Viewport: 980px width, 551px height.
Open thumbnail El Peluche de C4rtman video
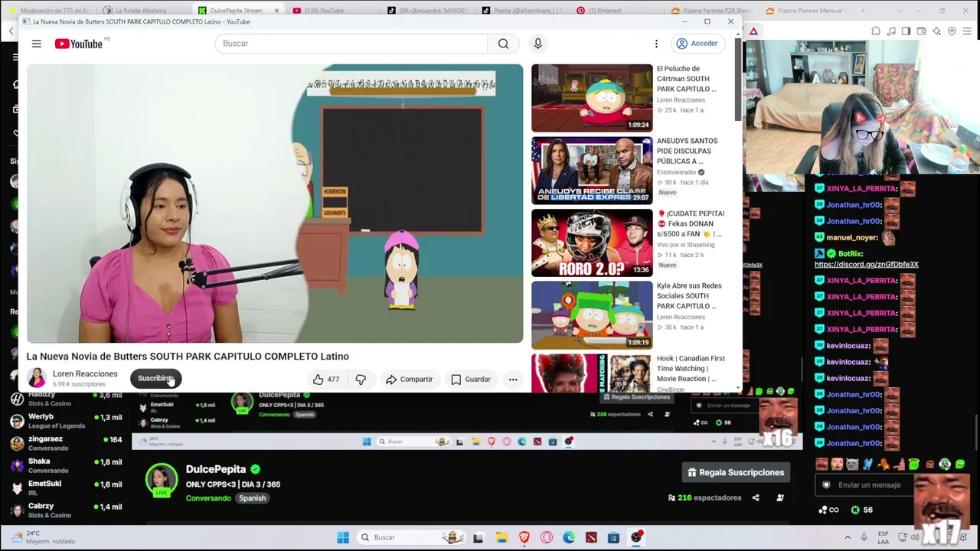[592, 98]
